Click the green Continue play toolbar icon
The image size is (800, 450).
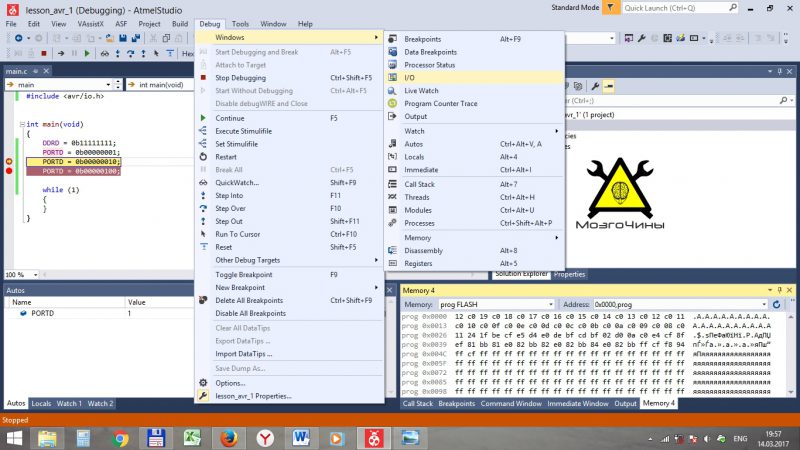click(87, 53)
